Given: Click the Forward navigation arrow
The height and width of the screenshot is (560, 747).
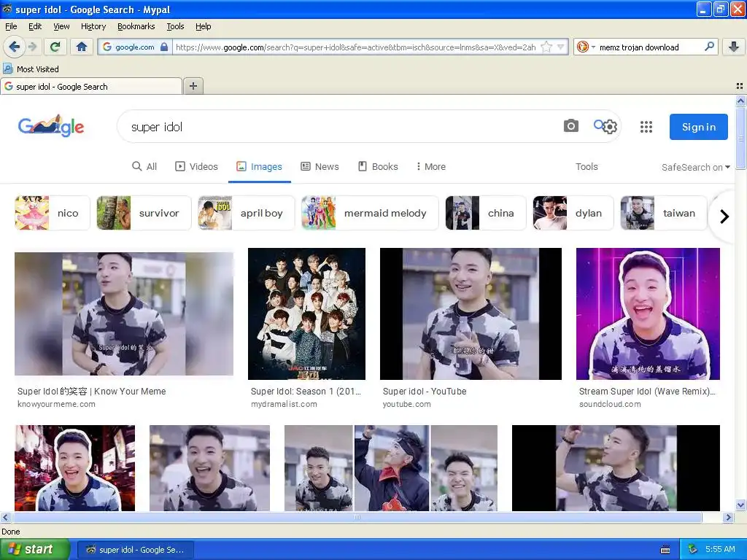Looking at the screenshot, I should (x=32, y=47).
